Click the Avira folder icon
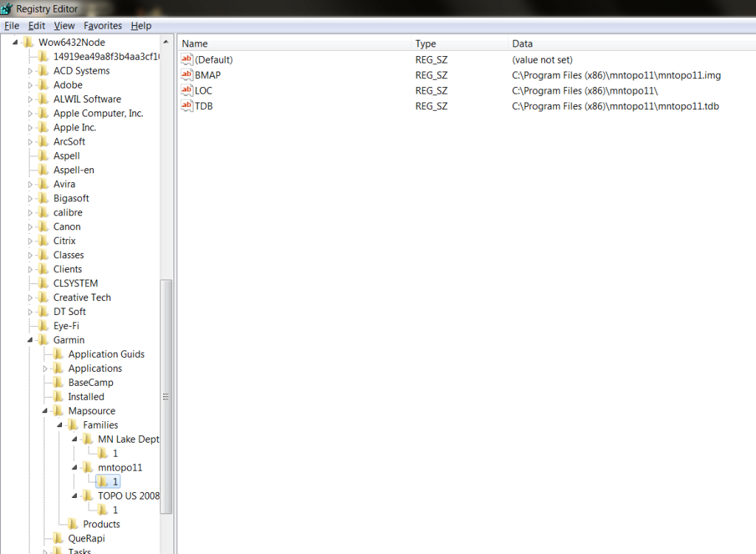Screen dimensions: 756x554 [44, 184]
